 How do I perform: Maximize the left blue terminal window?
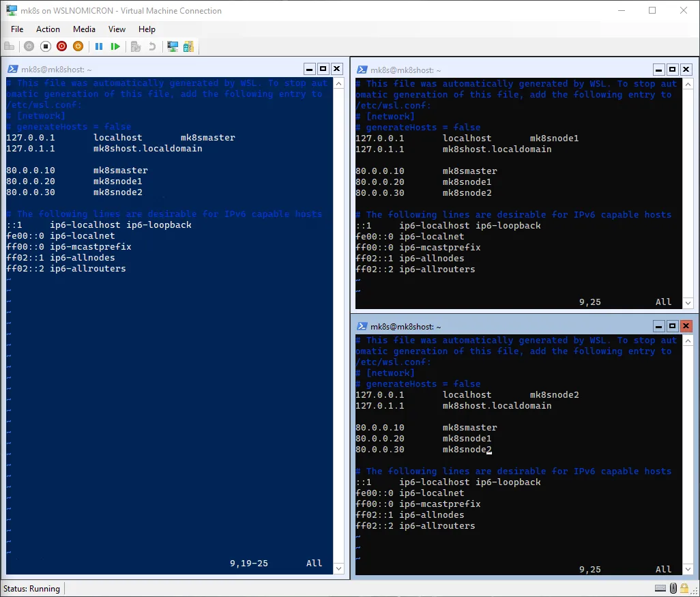click(323, 69)
